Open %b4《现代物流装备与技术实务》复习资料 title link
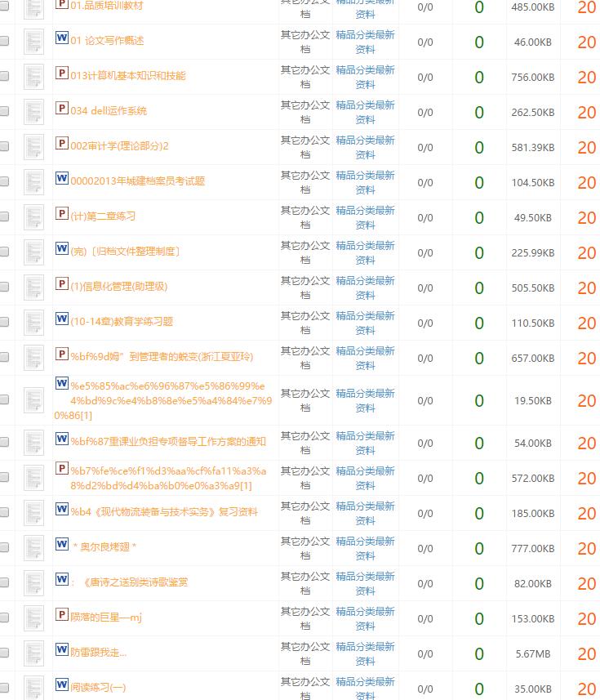This screenshot has width=600, height=700. 164,512
